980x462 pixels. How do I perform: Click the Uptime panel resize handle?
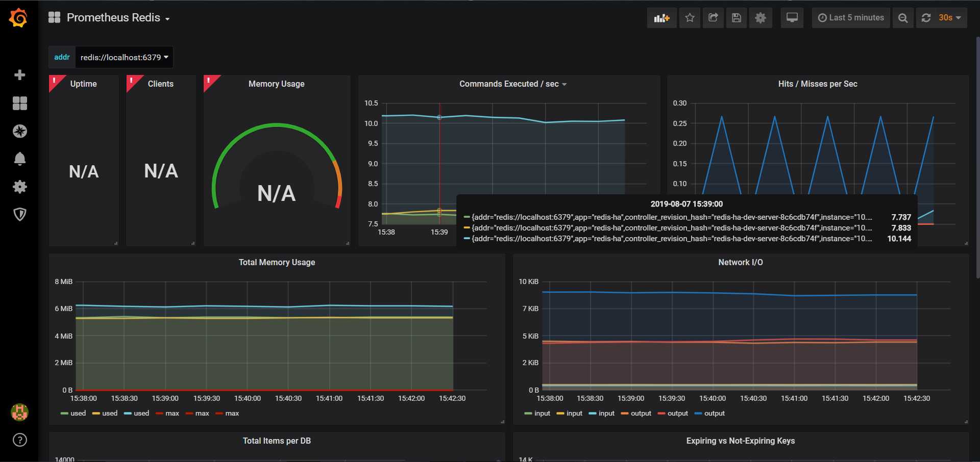click(x=116, y=243)
